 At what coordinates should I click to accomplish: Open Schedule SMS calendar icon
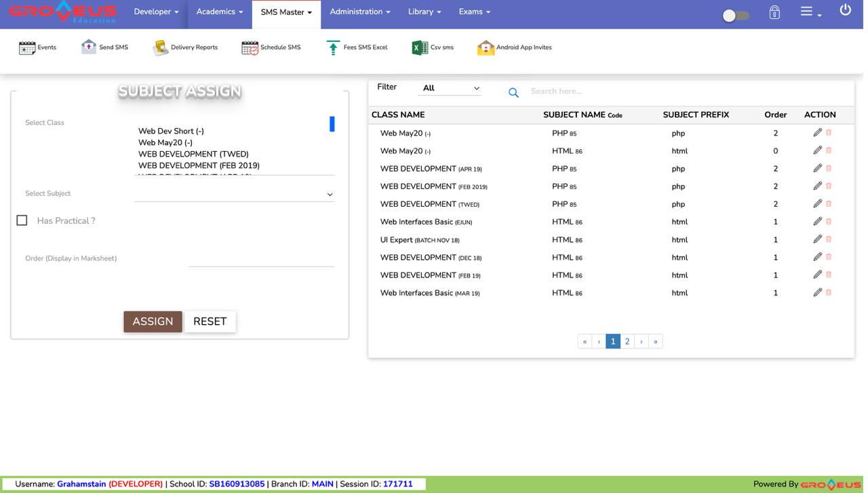(x=250, y=47)
